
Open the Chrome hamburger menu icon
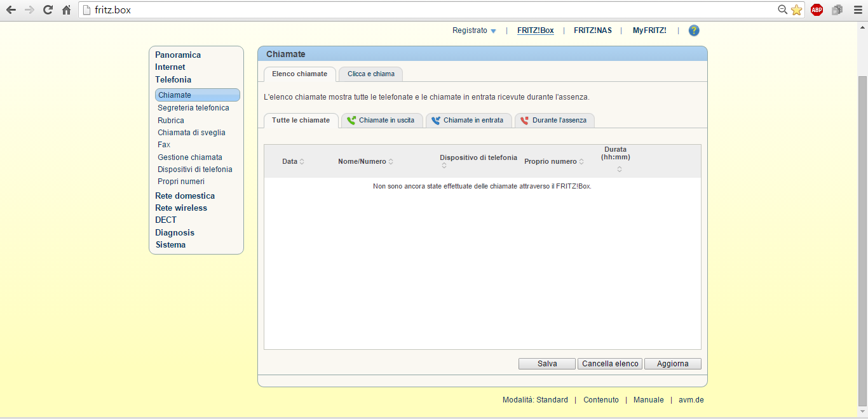click(x=858, y=10)
